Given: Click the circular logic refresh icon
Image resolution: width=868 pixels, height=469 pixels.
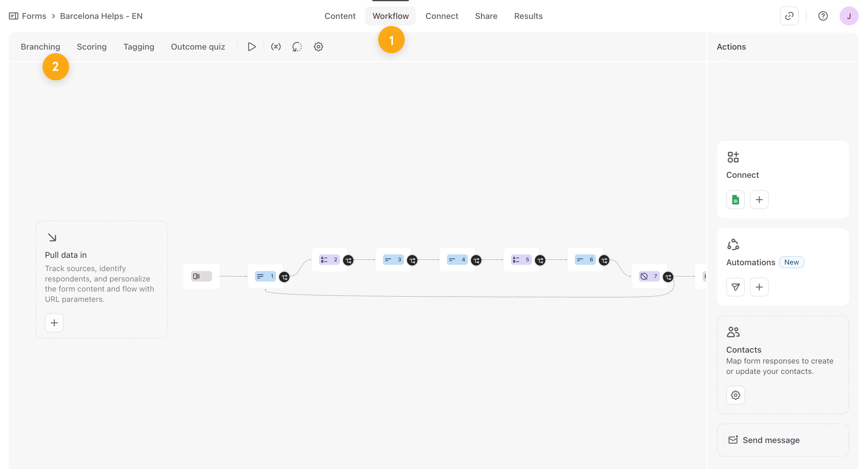Looking at the screenshot, I should pos(297,46).
